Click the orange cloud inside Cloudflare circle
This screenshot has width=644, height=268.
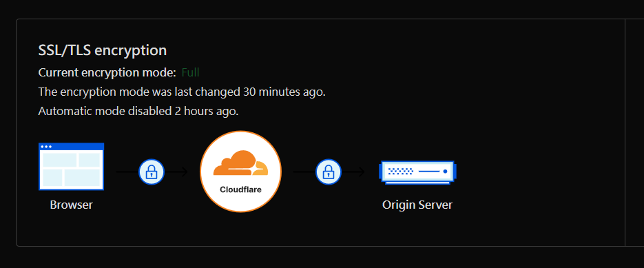[240, 163]
